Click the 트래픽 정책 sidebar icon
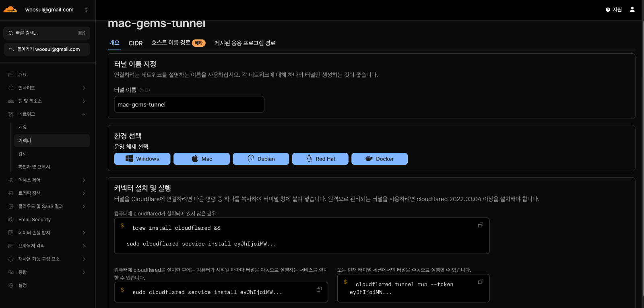The image size is (644, 308). point(11,194)
